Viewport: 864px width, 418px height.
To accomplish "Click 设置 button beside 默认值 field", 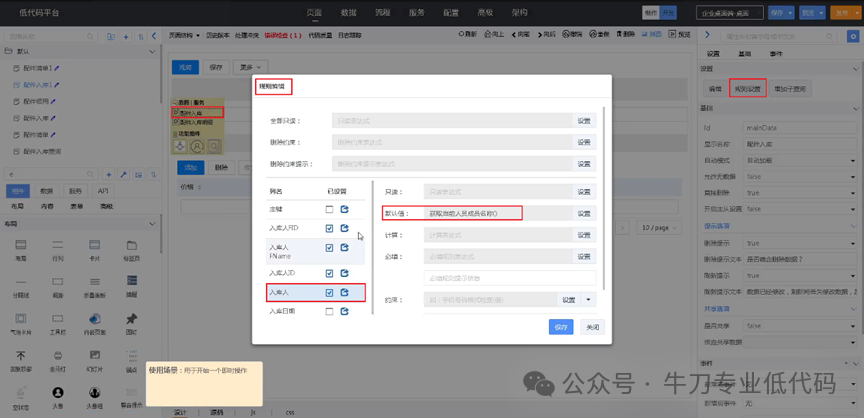I will coord(584,214).
